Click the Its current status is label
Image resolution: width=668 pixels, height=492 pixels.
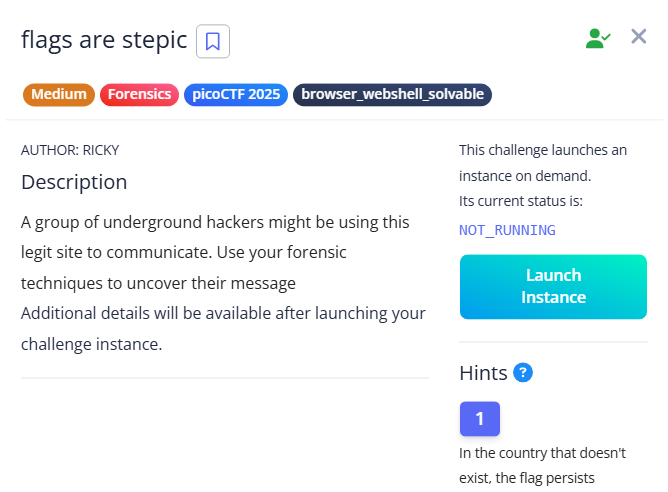pos(521,201)
